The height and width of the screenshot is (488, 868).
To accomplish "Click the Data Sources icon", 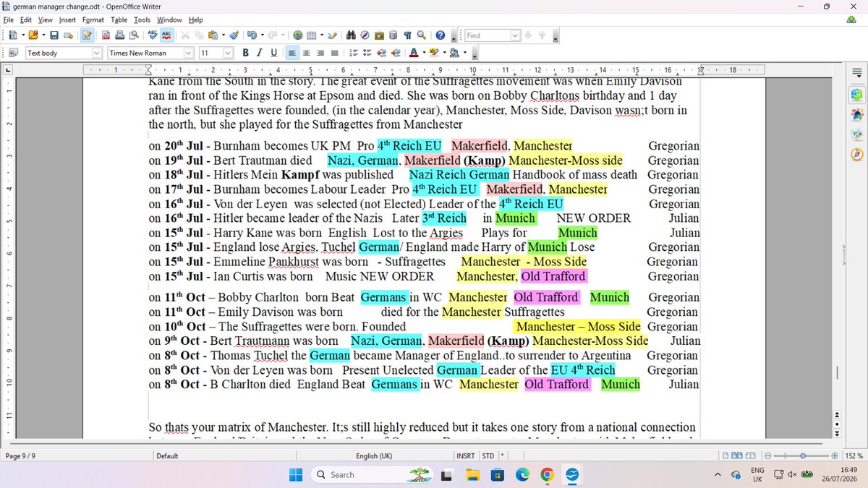I will point(393,35).
